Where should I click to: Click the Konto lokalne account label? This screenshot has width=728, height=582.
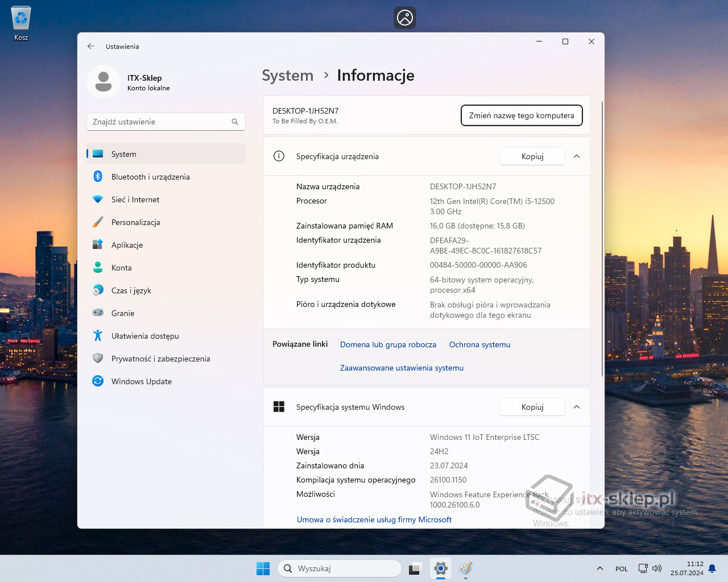148,88
